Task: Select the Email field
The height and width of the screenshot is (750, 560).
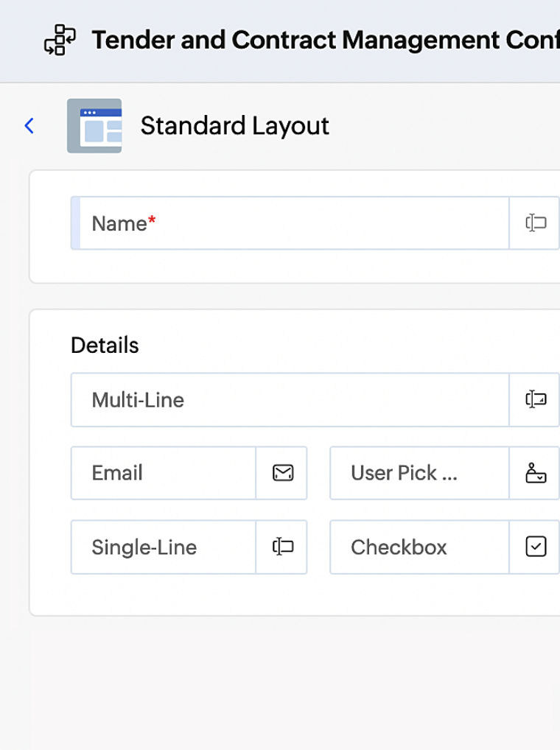Action: coord(164,473)
